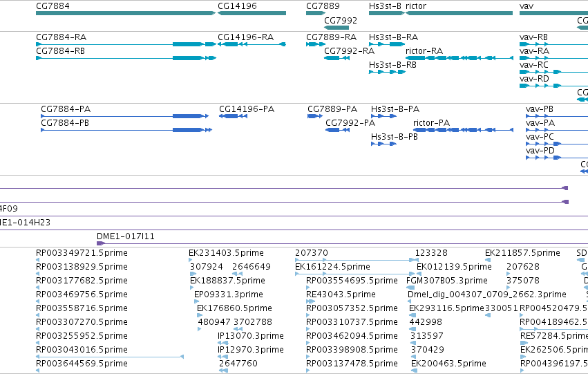Click the 2647760 feature label
This screenshot has width=588, height=374.
[x=238, y=364]
